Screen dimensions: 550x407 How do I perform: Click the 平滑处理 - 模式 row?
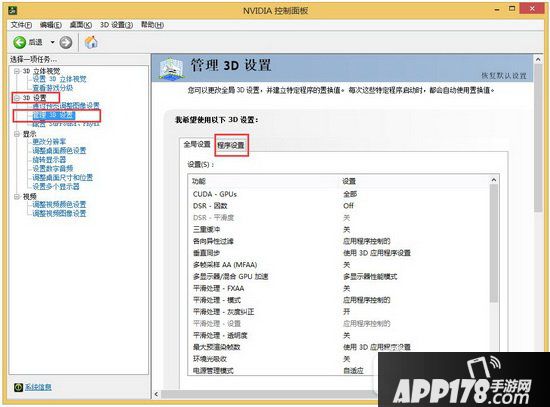(339, 300)
